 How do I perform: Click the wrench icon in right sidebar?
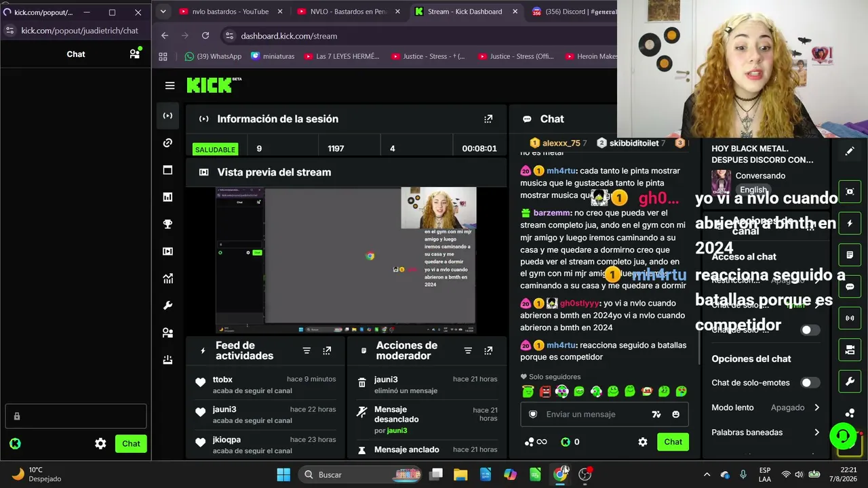850,382
